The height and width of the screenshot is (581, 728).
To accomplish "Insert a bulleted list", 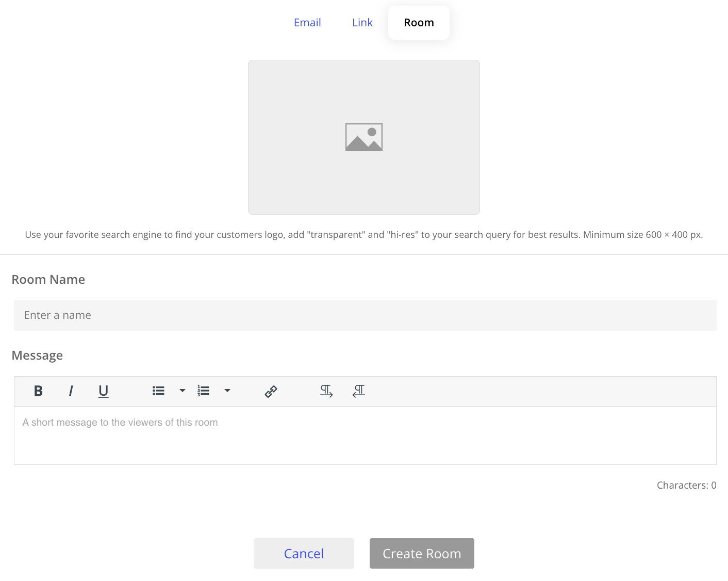I will (158, 391).
